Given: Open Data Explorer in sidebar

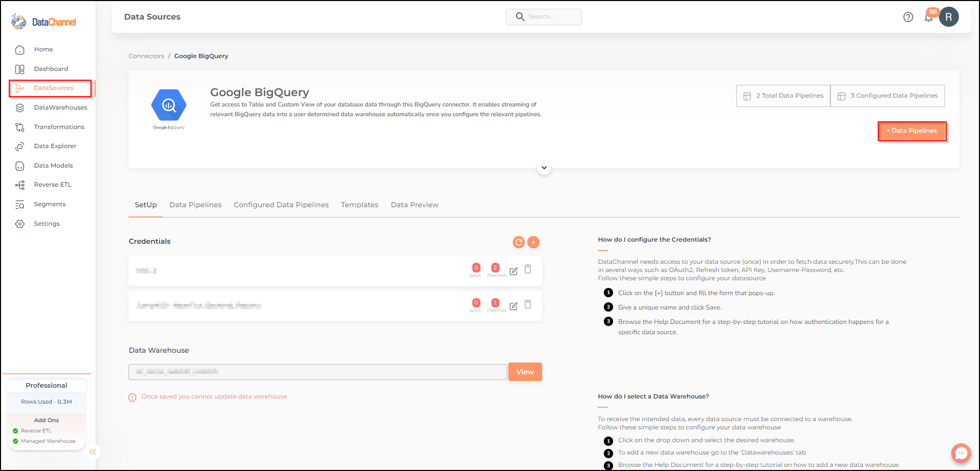Looking at the screenshot, I should pos(55,146).
